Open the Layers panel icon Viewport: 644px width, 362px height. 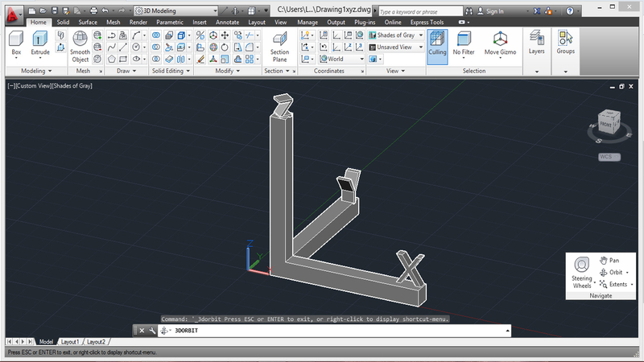click(536, 38)
